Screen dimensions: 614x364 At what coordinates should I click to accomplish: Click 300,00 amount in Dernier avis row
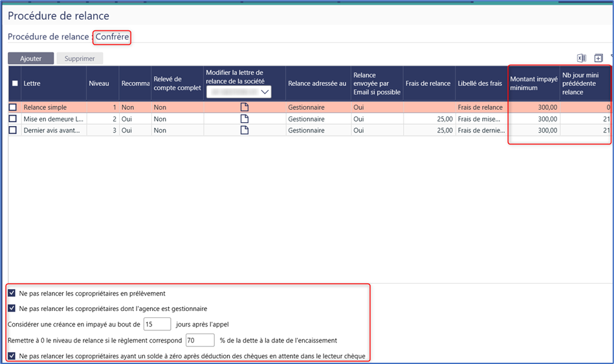[x=534, y=131]
